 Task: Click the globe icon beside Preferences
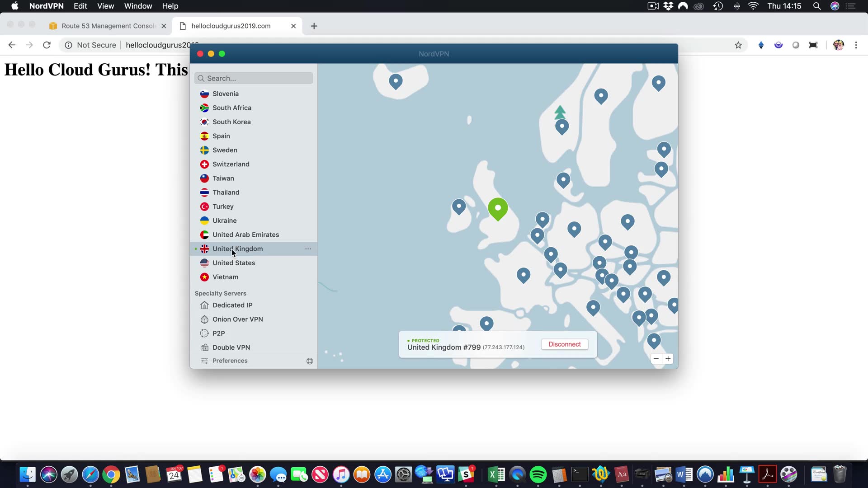310,361
